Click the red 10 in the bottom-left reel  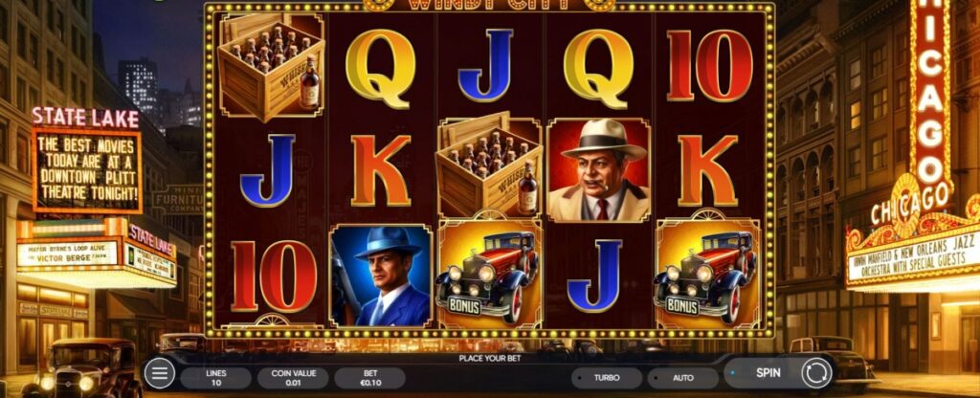point(274,276)
